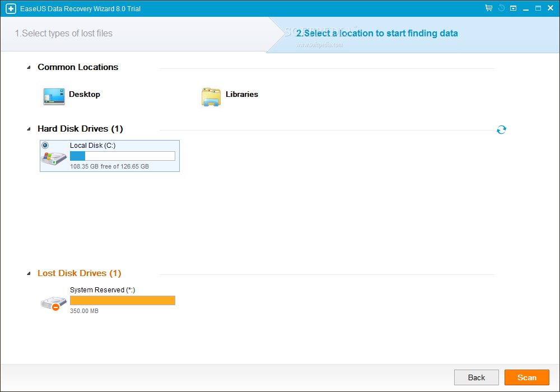Click the Local Disk (C:) name

(x=93, y=145)
